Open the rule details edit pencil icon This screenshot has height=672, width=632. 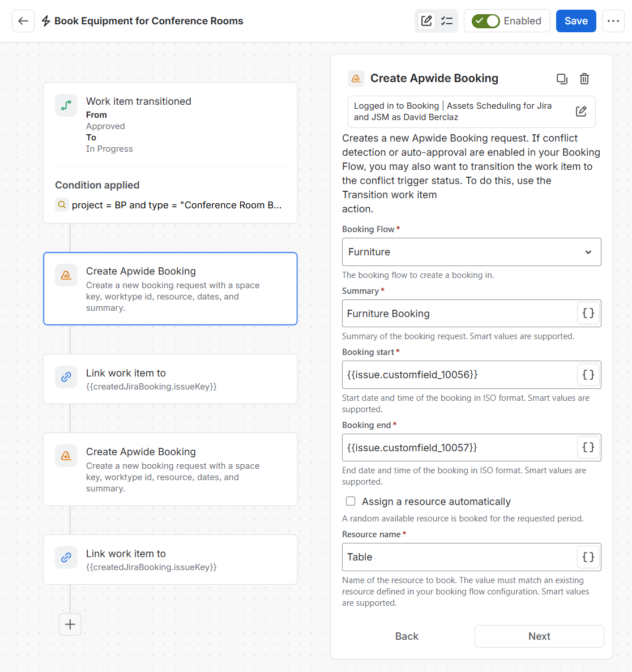pyautogui.click(x=426, y=21)
